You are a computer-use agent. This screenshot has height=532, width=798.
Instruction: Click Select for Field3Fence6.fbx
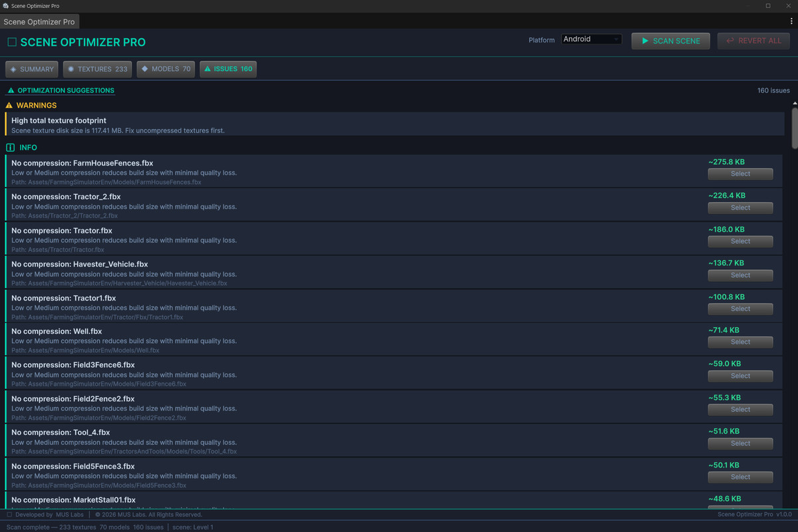(x=740, y=376)
